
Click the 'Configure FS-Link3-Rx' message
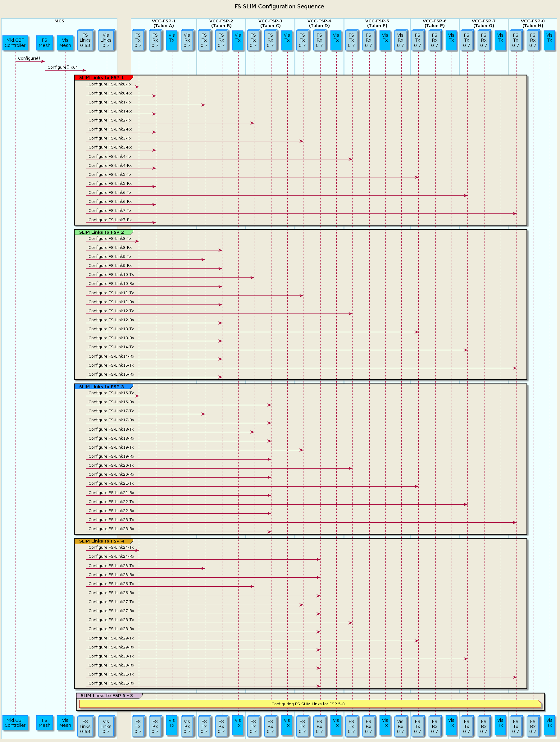pos(110,147)
